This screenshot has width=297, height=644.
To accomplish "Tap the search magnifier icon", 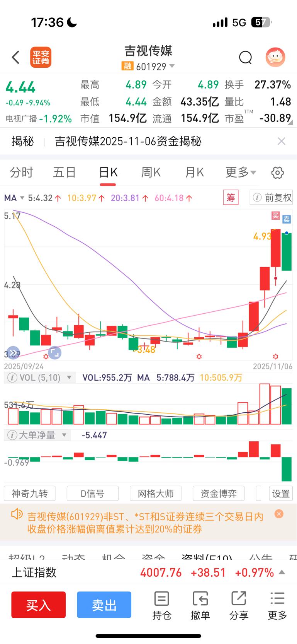I will (245, 57).
